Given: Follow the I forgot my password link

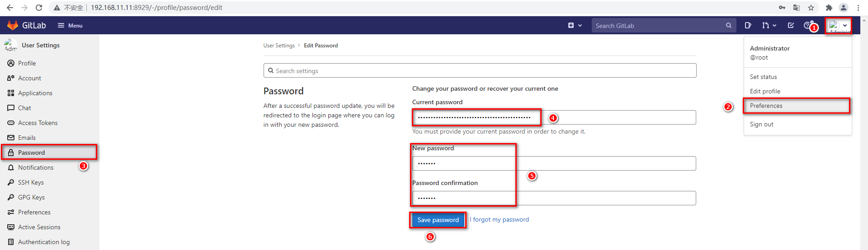Looking at the screenshot, I should (499, 219).
